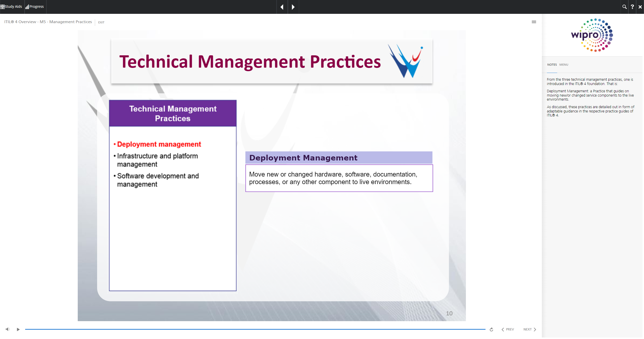Switch to the NOTES tab
The image size is (644, 339).
point(552,65)
